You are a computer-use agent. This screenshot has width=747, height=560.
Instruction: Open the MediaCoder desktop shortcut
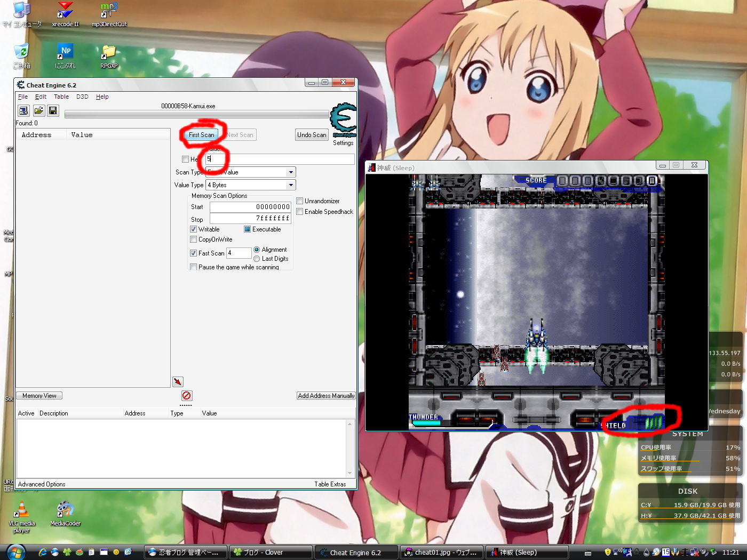tap(65, 514)
